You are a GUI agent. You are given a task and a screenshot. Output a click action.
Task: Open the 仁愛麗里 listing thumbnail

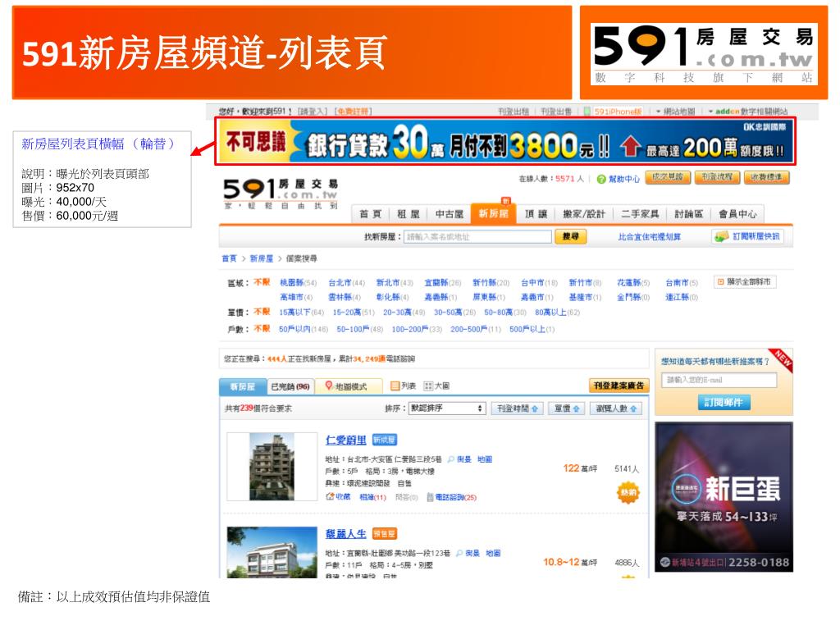(x=272, y=467)
